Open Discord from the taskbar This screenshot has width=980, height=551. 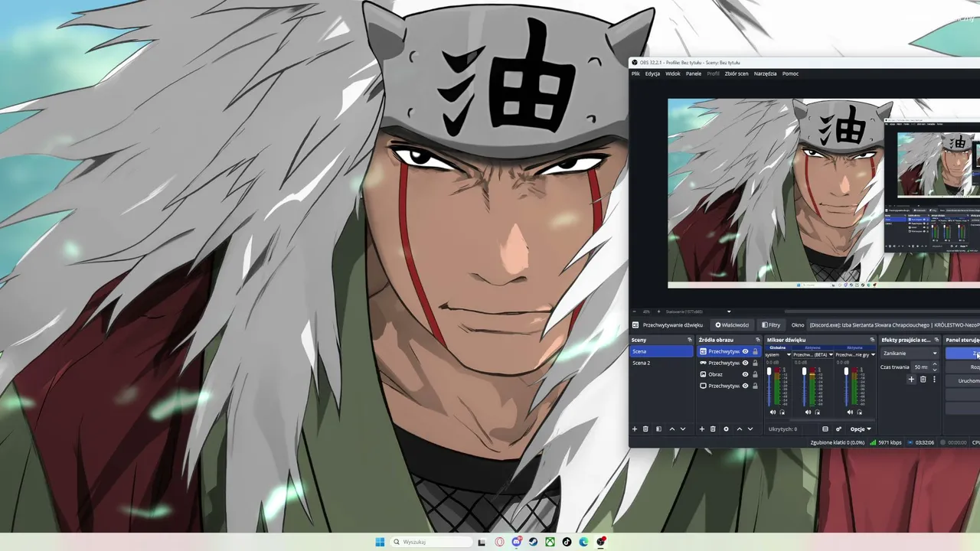click(517, 542)
